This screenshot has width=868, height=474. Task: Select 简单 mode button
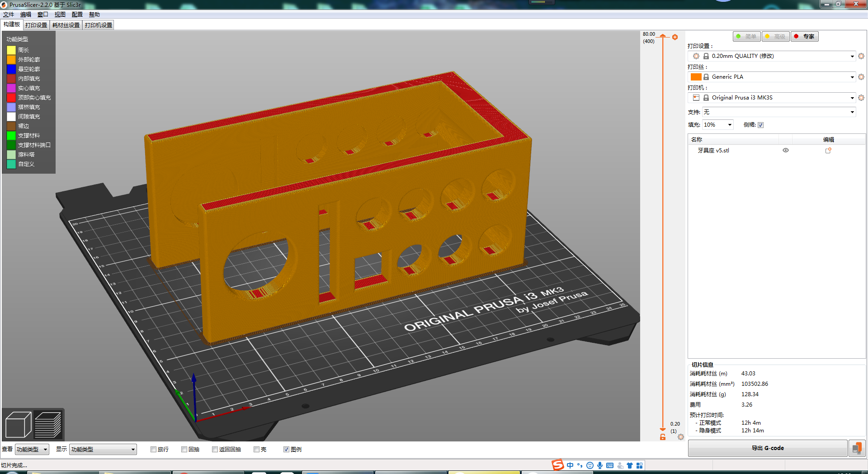[747, 36]
